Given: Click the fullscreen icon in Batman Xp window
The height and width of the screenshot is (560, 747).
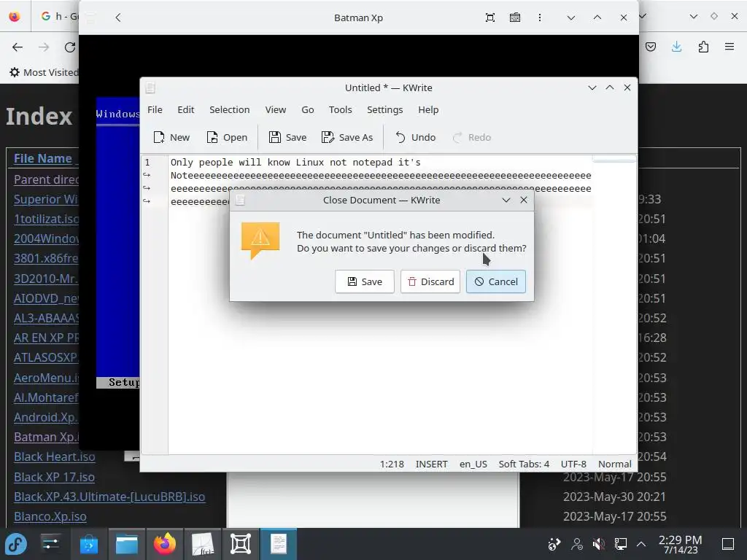Looking at the screenshot, I should tap(489, 17).
